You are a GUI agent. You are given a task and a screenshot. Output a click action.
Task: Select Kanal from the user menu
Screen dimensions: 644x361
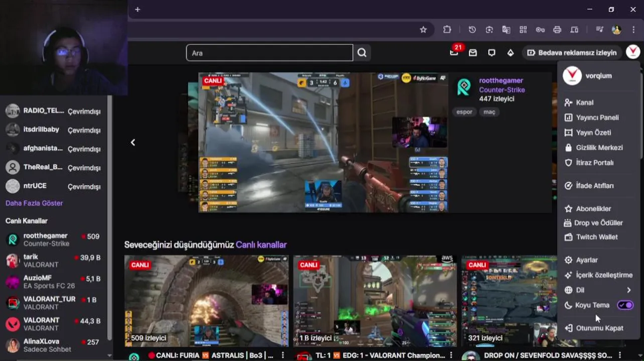pyautogui.click(x=598, y=102)
